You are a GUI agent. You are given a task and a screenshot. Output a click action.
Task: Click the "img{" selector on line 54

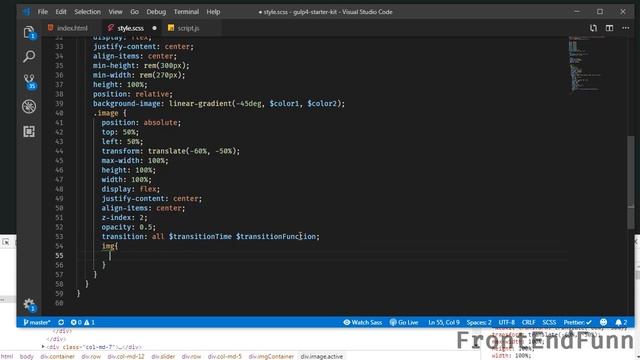[110, 246]
